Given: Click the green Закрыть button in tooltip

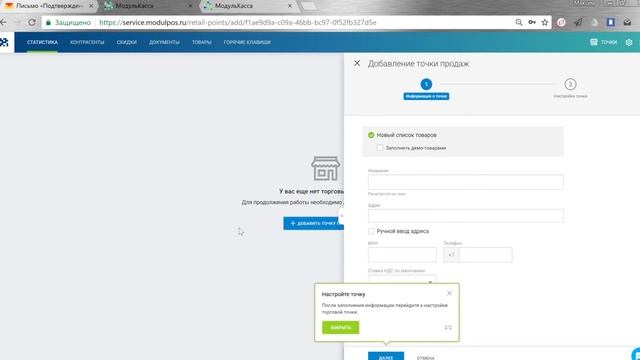Looking at the screenshot, I should click(340, 327).
